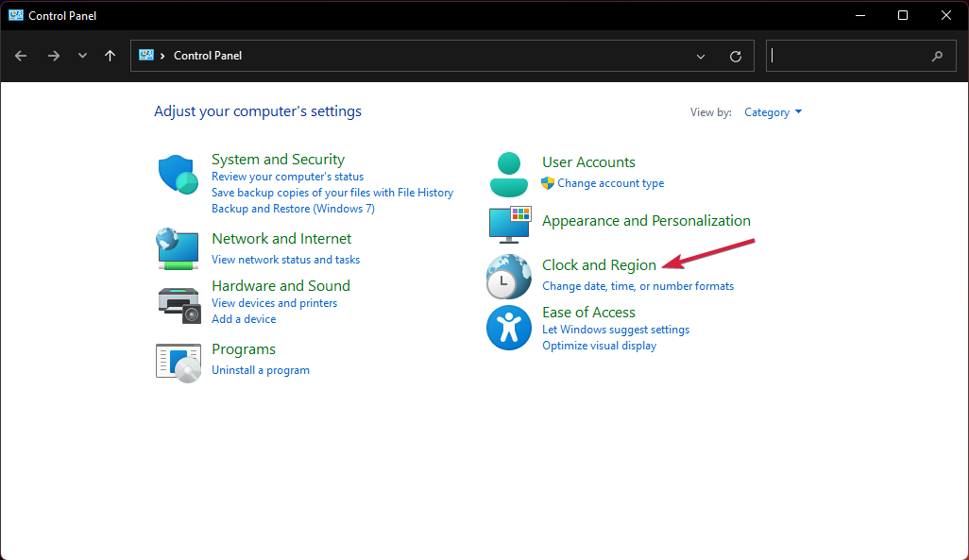Click the search magnifier icon
This screenshot has width=969, height=560.
(x=938, y=57)
